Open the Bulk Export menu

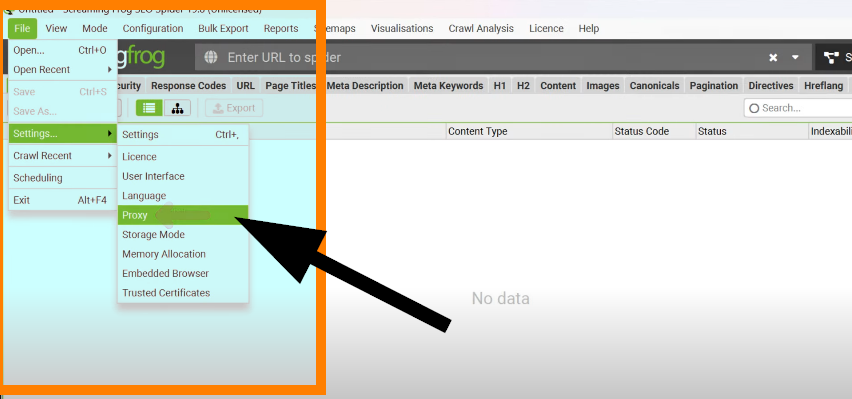223,28
